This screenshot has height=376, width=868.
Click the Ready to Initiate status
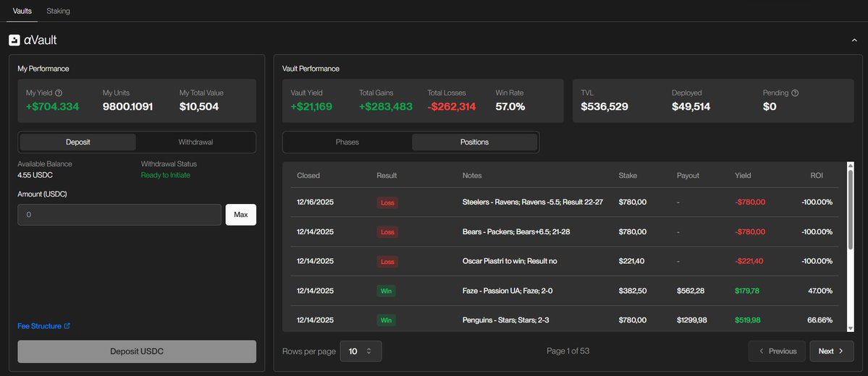pyautogui.click(x=166, y=175)
